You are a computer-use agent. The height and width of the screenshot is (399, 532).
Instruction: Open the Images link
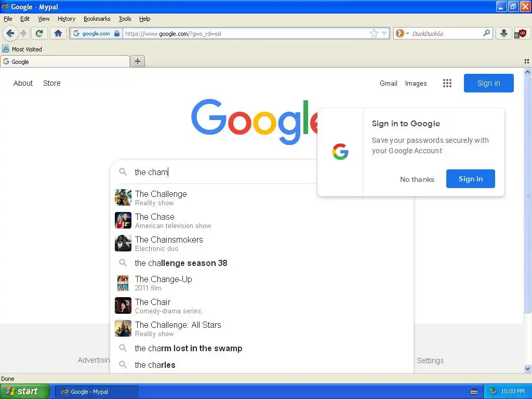[x=416, y=83]
